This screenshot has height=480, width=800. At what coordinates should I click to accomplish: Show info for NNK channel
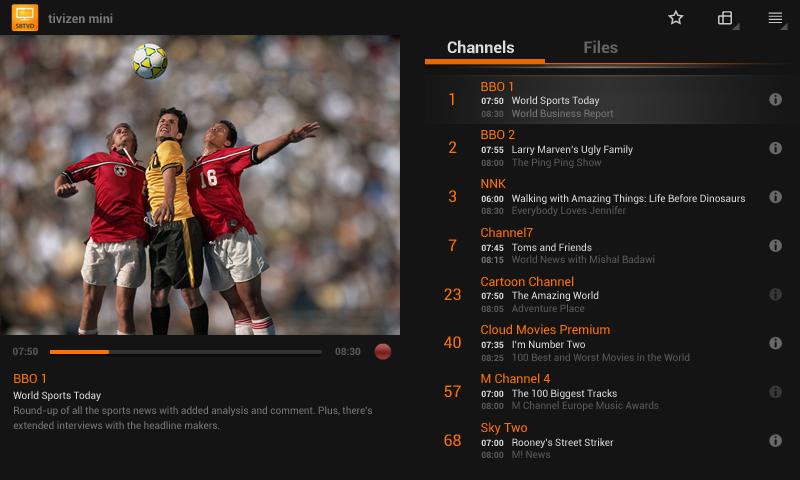click(x=775, y=197)
